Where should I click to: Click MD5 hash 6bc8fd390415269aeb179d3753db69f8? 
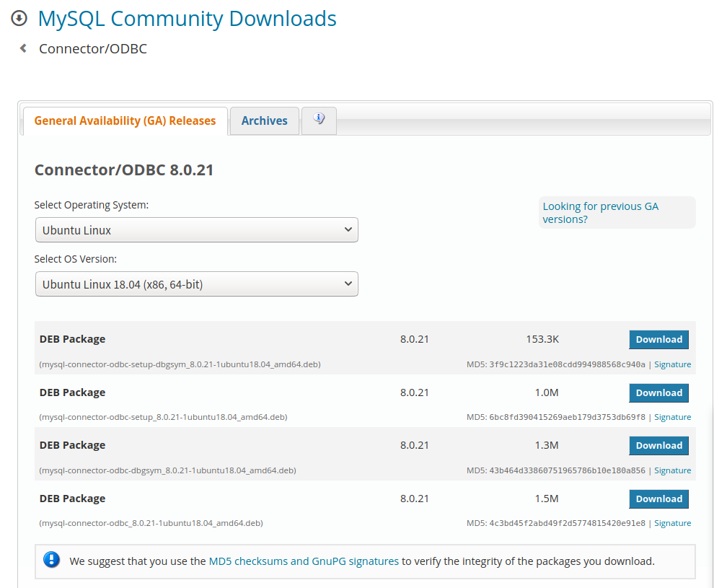pos(567,417)
